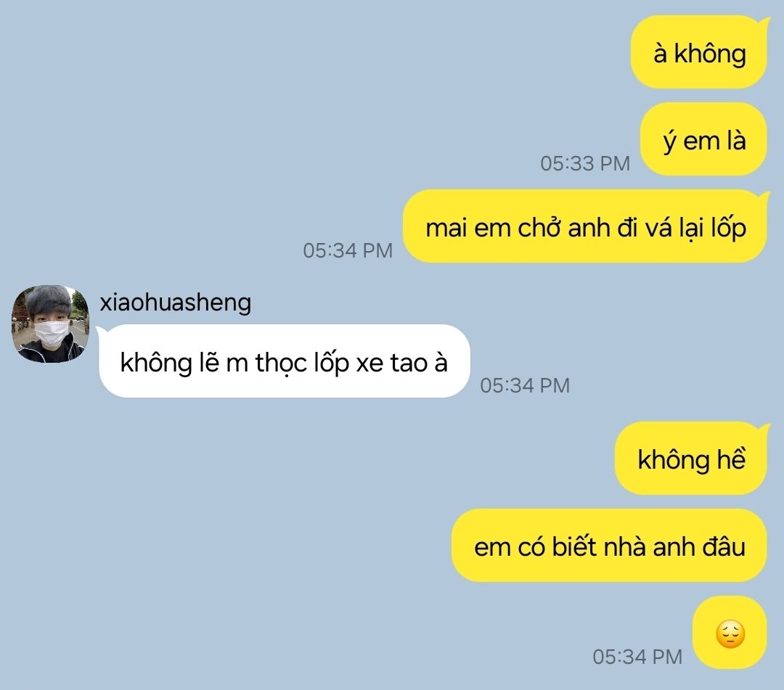Open xiaohuasheng's profile picture

[50, 324]
